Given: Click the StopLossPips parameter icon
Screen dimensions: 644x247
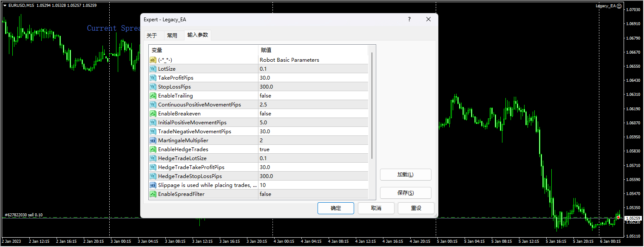Looking at the screenshot, I should coord(153,87).
